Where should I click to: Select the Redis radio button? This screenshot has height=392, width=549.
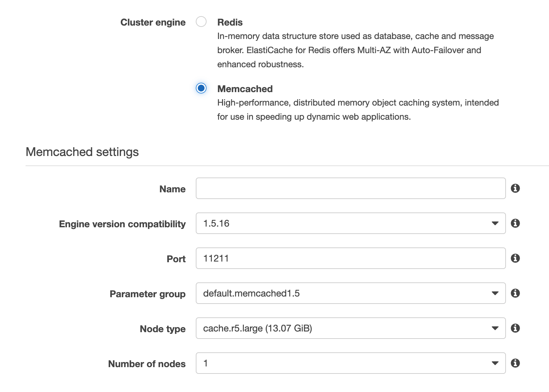click(x=201, y=22)
